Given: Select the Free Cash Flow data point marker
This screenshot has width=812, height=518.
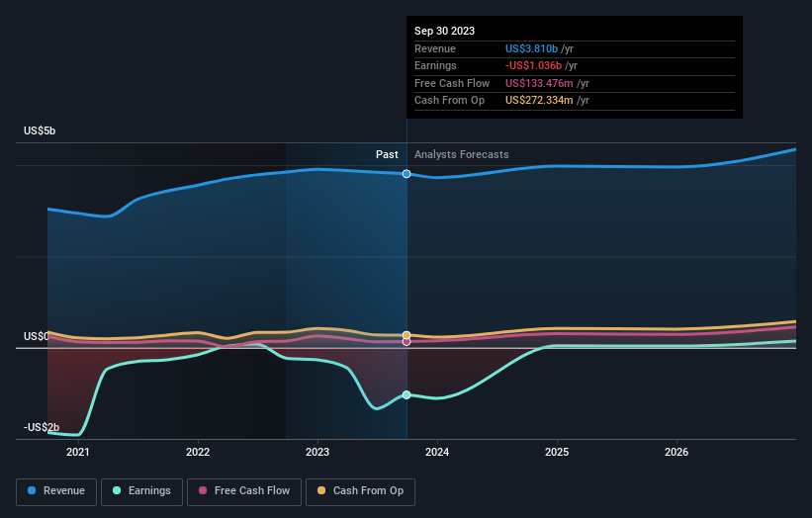Looking at the screenshot, I should 406,342.
